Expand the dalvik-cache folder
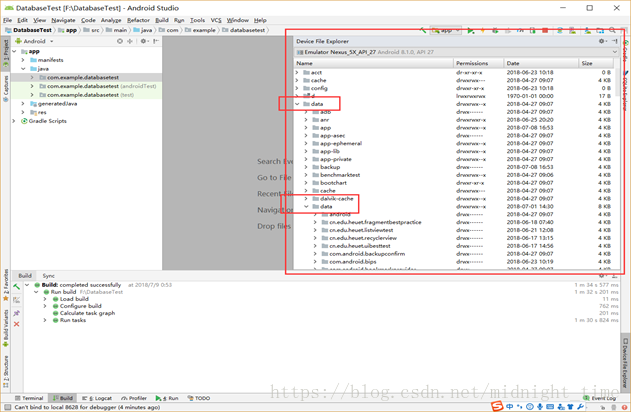Screen dimensions: 631x412 point(306,199)
